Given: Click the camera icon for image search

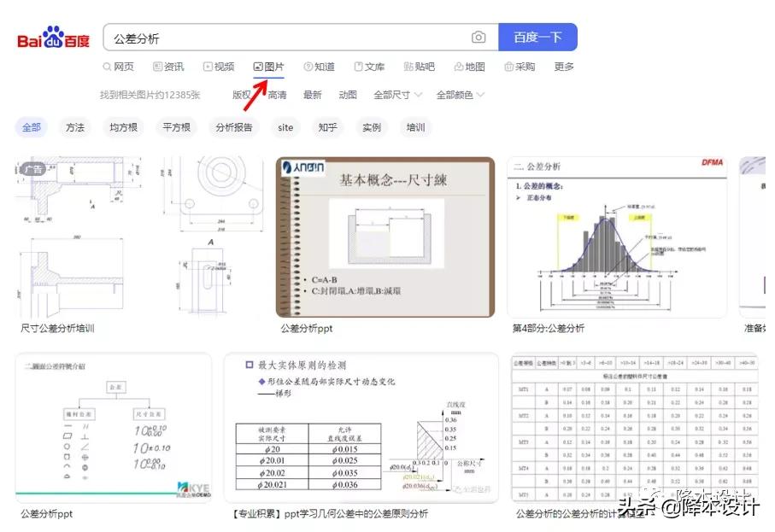Looking at the screenshot, I should point(479,37).
